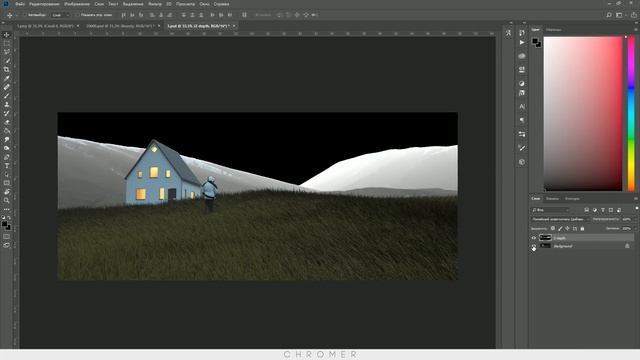This screenshot has width=640, height=360.
Task: Select the Lasso tool
Action: tap(7, 52)
